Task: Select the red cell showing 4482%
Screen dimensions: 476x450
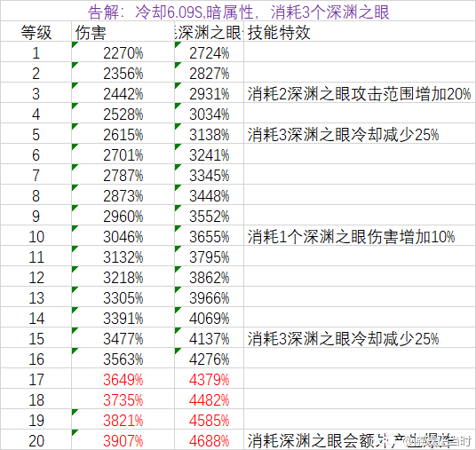Action: click(x=210, y=399)
